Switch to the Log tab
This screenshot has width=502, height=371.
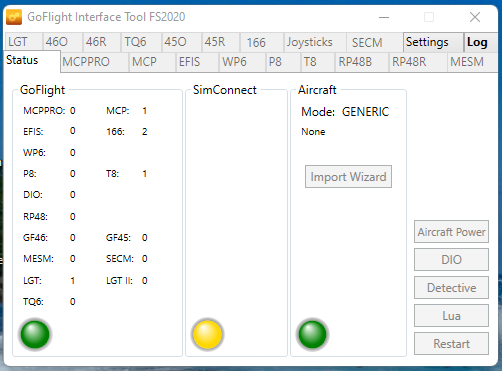tap(480, 42)
